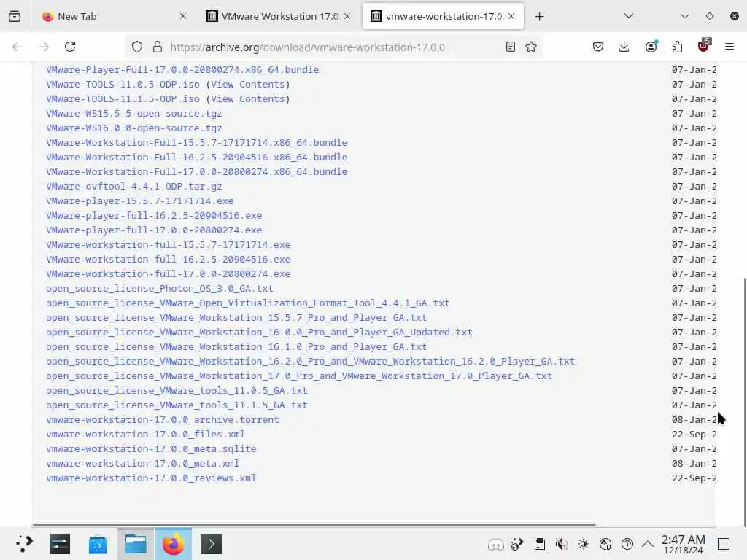Open System Settings from taskbar
747x560 pixels.
60,544
